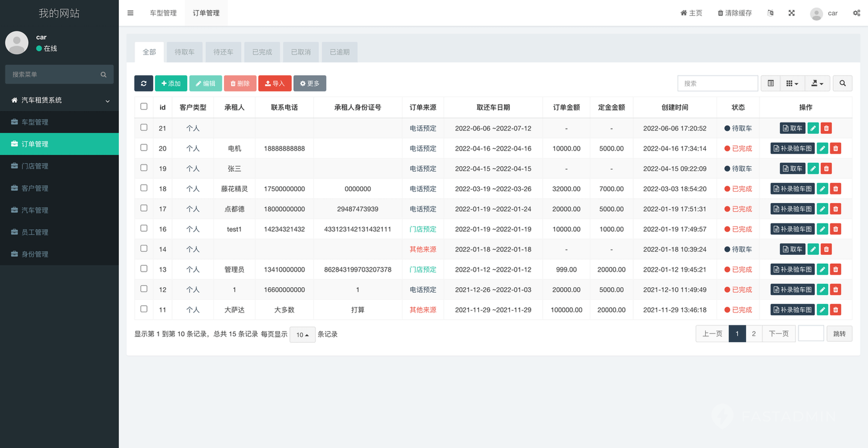Screen dimensions: 868x448
Task: Toggle the table card view icon
Action: coord(771,84)
